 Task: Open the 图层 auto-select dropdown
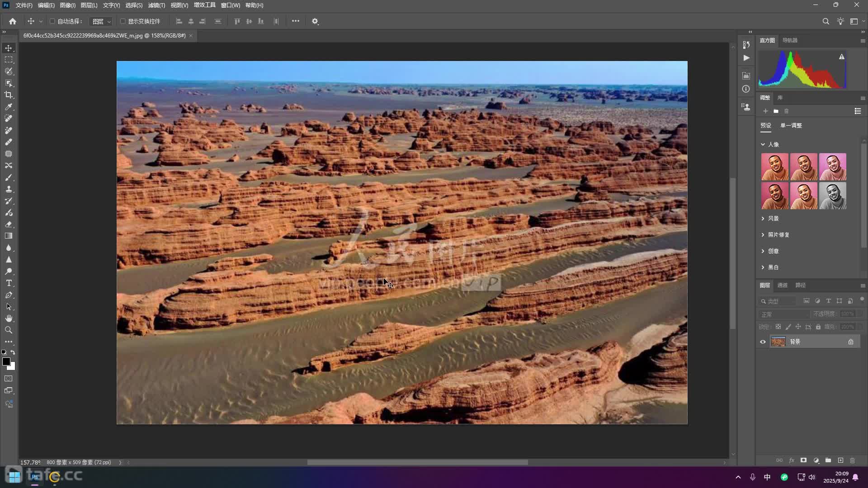pyautogui.click(x=101, y=21)
